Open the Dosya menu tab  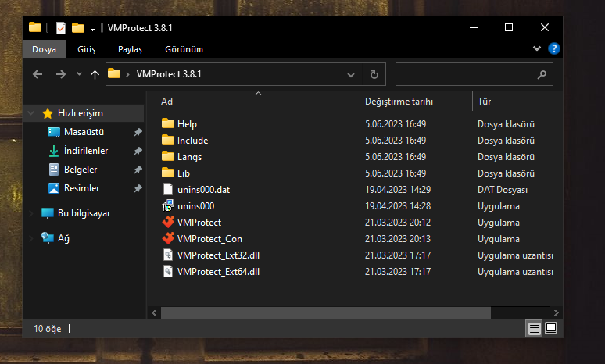pos(44,49)
